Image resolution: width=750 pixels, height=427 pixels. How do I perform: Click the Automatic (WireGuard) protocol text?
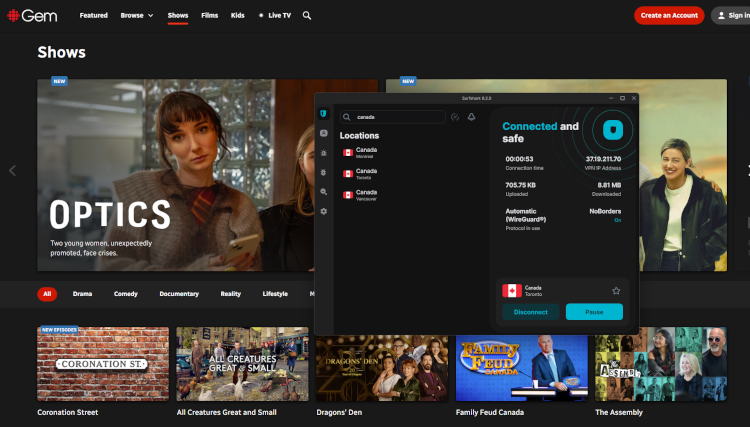point(526,215)
